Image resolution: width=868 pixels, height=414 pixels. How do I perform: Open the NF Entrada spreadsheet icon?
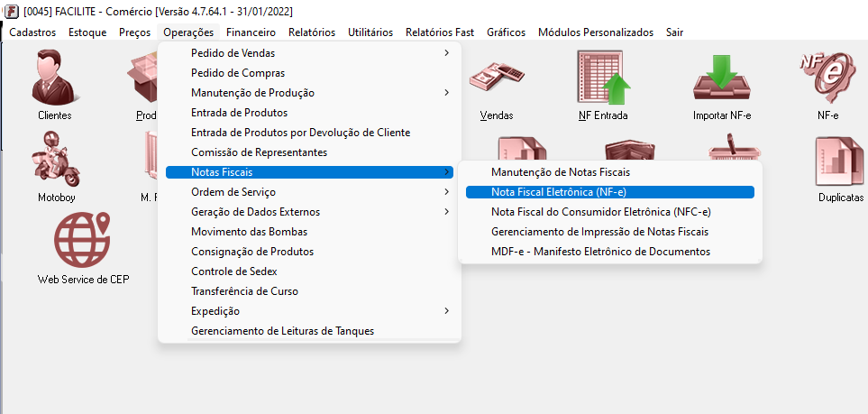tap(603, 78)
